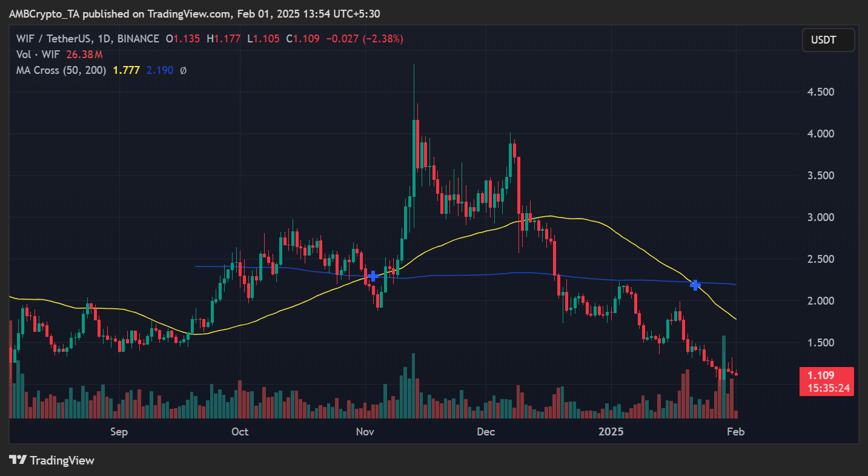Toggle USDT currency display on price axis

tap(827, 39)
